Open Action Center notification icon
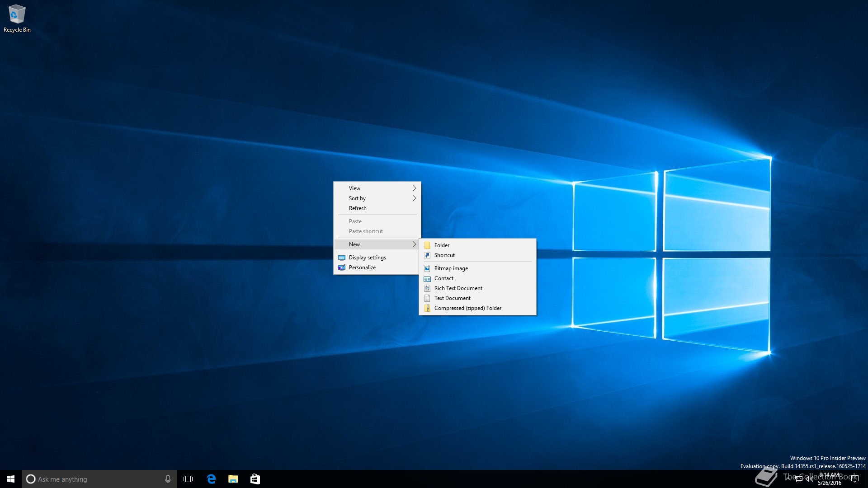 854,479
